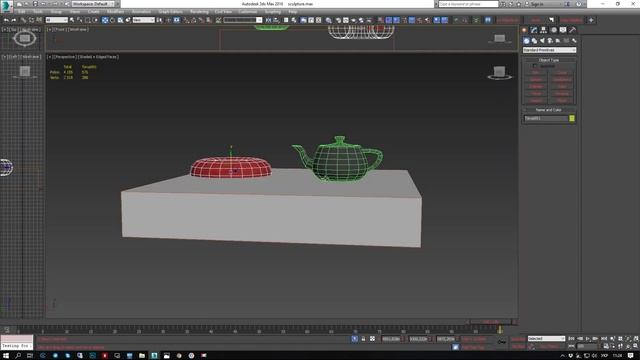This screenshot has width=640, height=360.
Task: Click the ViewCube in Perspective viewport
Action: [x=500, y=73]
